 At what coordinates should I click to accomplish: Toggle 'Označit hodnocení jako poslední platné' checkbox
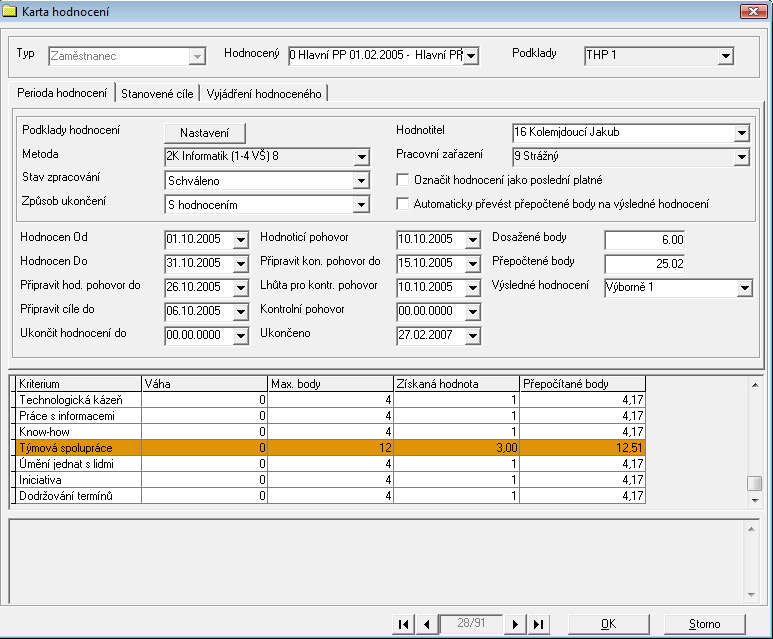pyautogui.click(x=403, y=180)
